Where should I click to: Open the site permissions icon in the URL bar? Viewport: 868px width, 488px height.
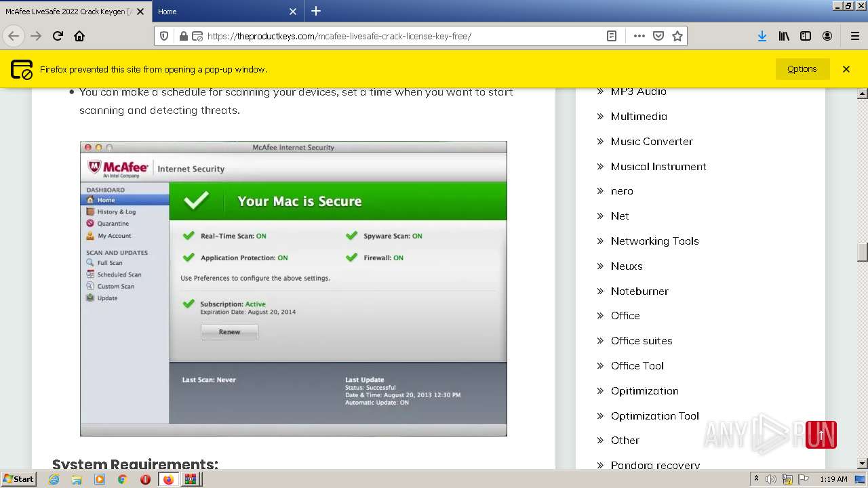[x=197, y=36]
